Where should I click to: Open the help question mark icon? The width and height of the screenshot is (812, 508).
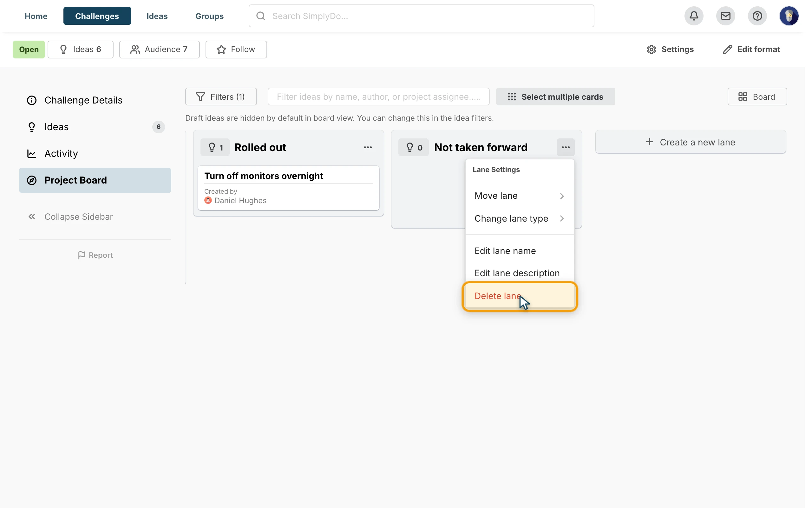click(x=757, y=16)
